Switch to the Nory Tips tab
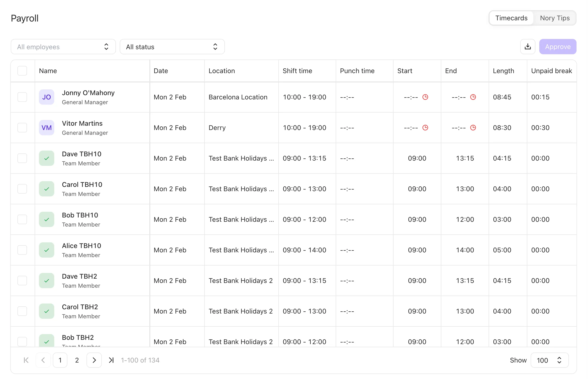 pos(555,18)
